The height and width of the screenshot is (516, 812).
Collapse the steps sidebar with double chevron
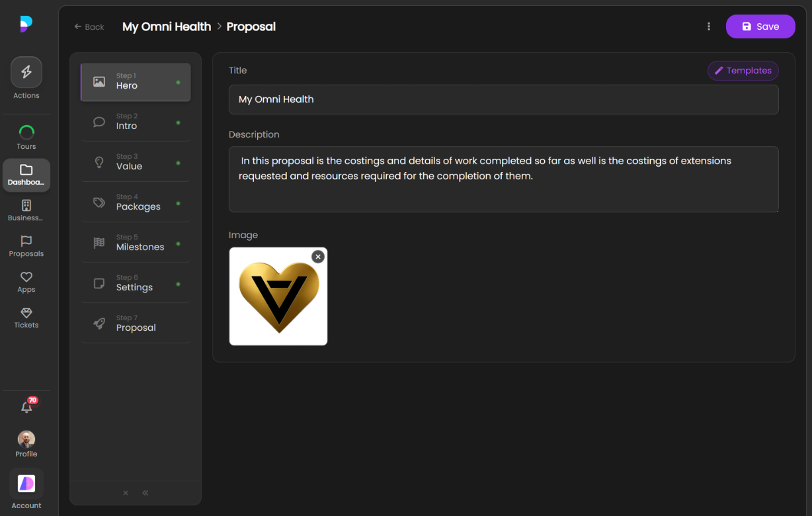coord(145,492)
